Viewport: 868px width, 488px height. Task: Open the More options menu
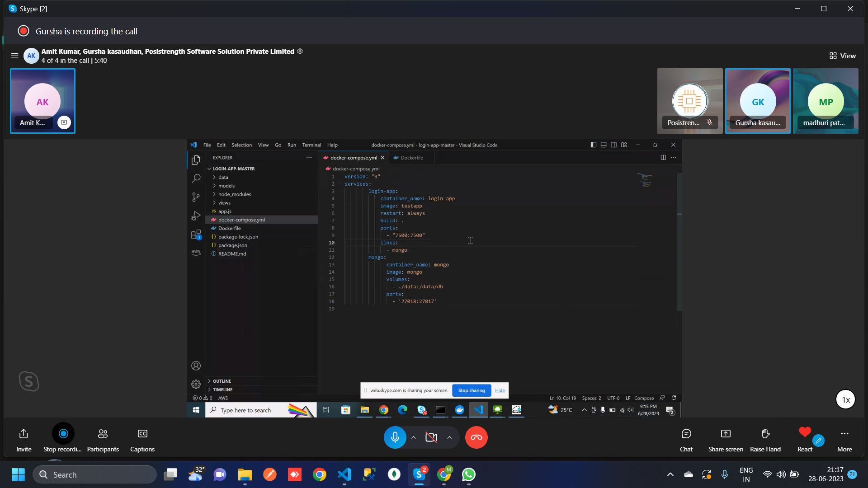pyautogui.click(x=844, y=440)
